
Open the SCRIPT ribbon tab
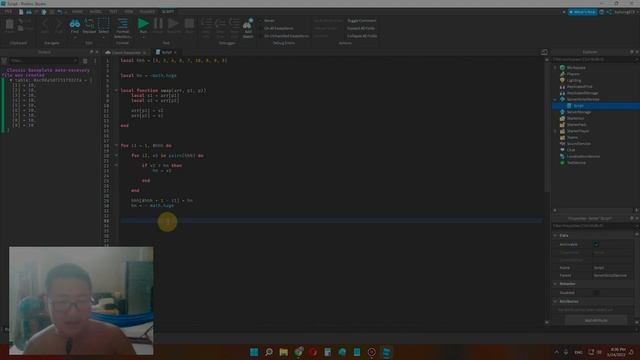click(x=167, y=12)
